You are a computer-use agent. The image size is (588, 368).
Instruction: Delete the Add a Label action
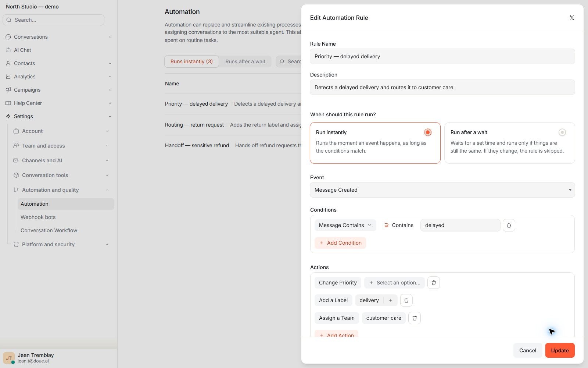pos(406,300)
